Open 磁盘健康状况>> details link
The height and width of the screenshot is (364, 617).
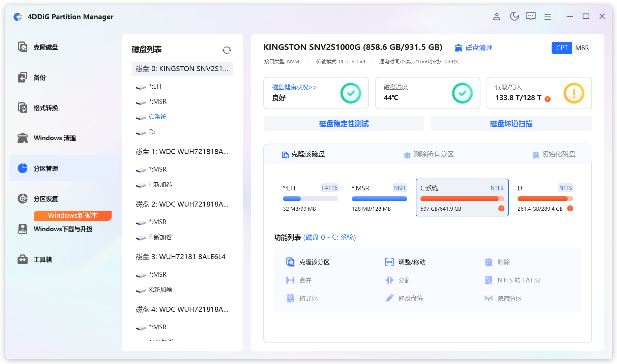(294, 87)
